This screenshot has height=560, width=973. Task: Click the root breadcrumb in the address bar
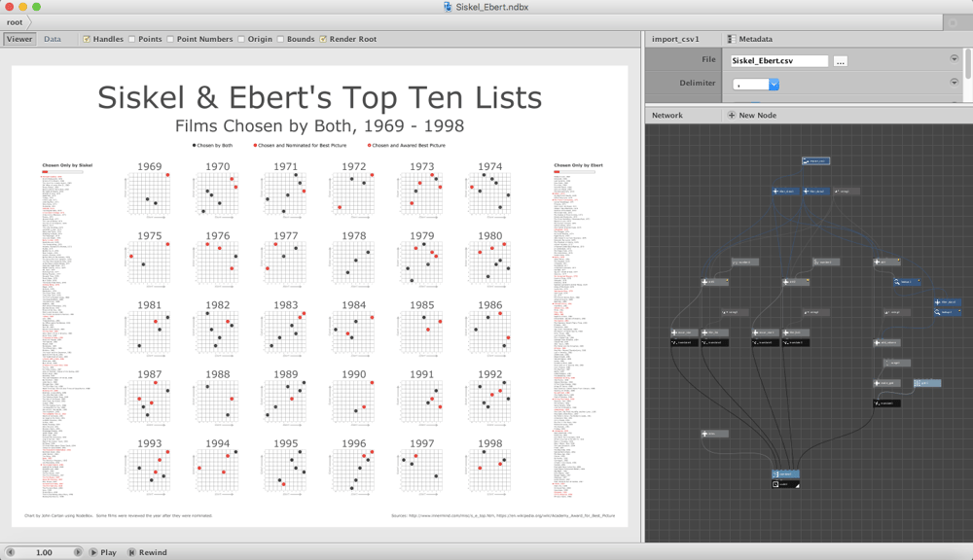[15, 22]
